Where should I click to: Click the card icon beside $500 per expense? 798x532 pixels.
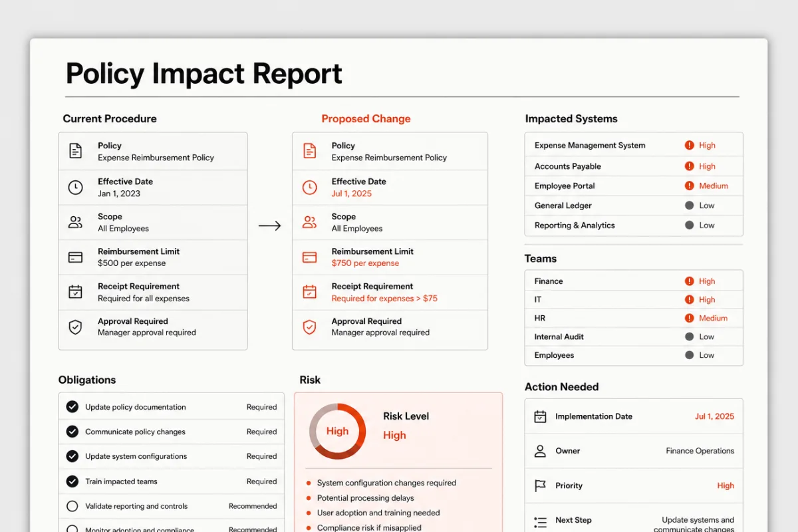coord(76,257)
